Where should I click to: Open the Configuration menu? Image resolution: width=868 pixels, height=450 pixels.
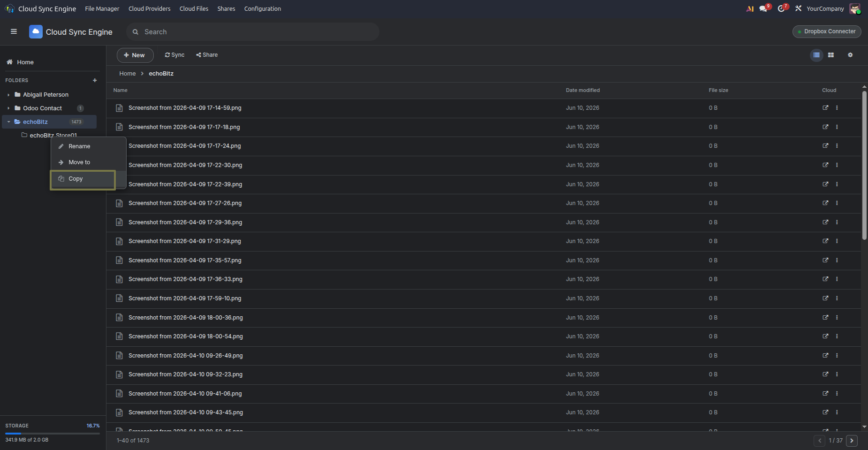coord(263,8)
